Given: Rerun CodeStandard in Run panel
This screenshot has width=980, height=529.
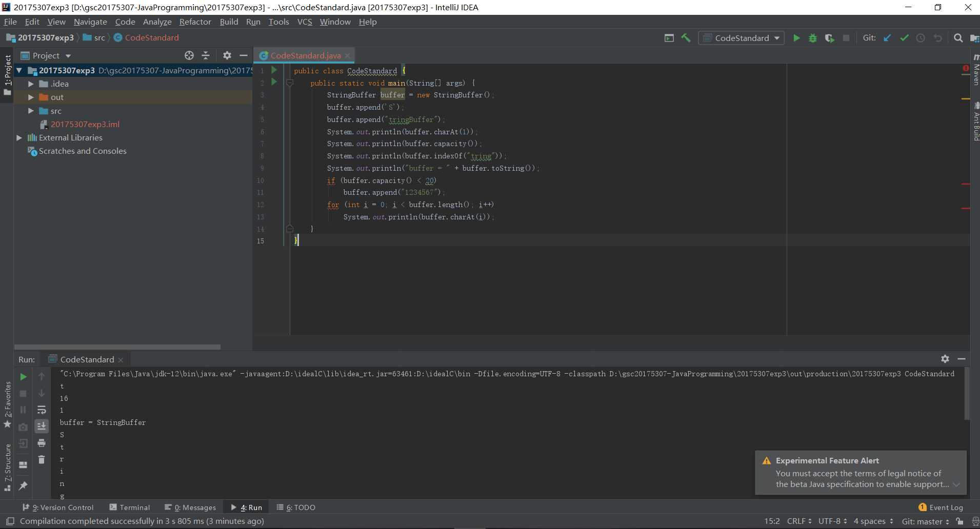Looking at the screenshot, I should pyautogui.click(x=23, y=377).
